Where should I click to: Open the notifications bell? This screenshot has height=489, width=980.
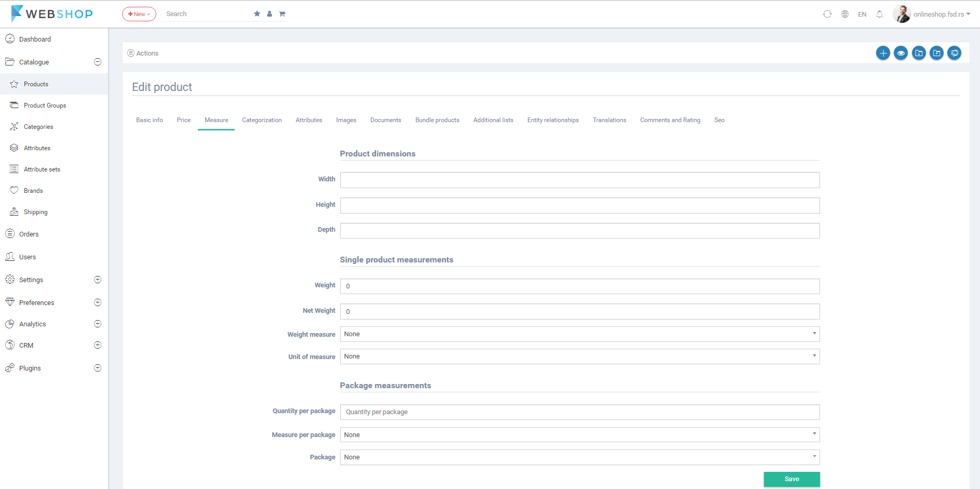pyautogui.click(x=879, y=14)
